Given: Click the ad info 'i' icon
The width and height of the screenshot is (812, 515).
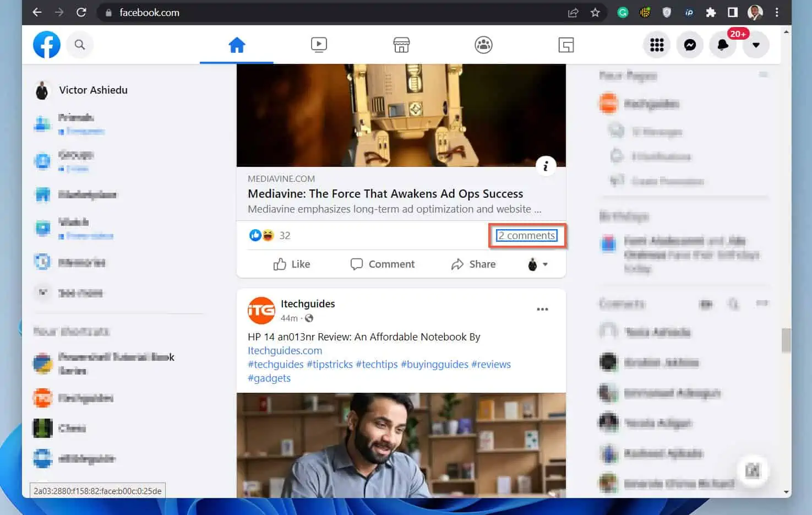Looking at the screenshot, I should point(546,166).
